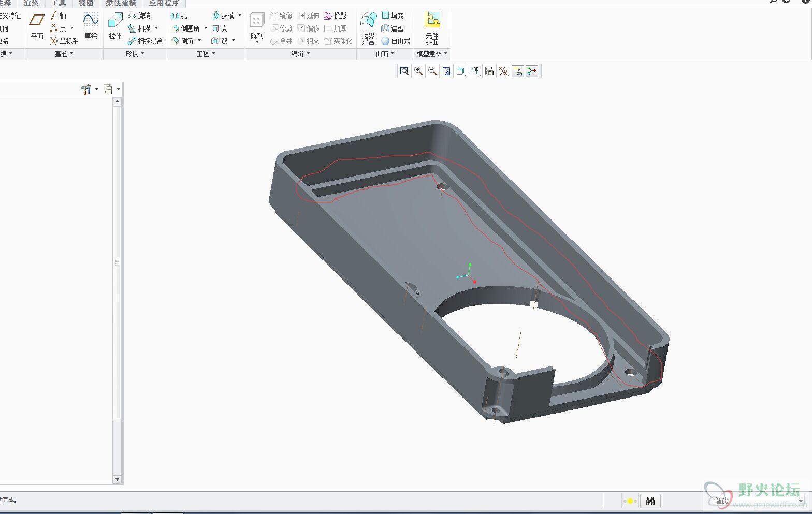Open the binoculars search tool in status bar

click(651, 501)
